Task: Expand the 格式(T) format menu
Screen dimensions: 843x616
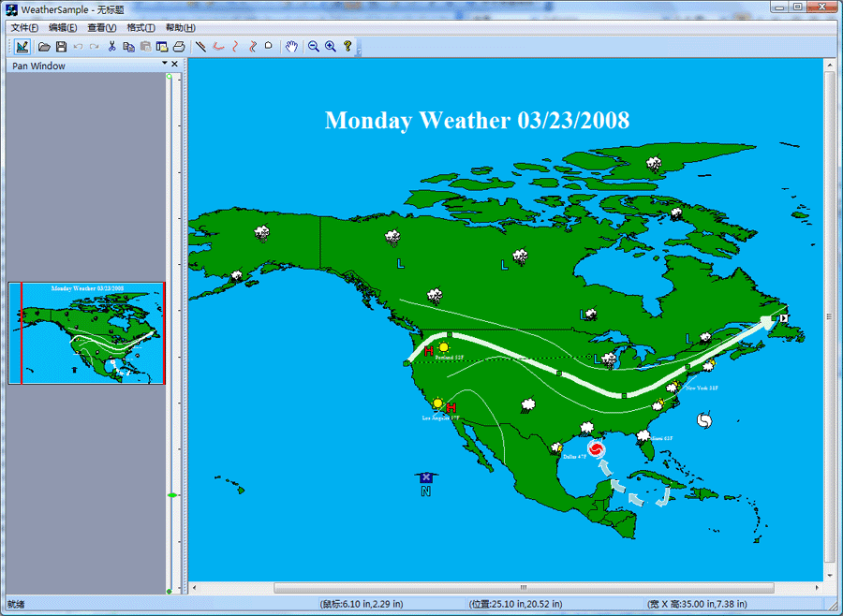Action: click(x=140, y=28)
